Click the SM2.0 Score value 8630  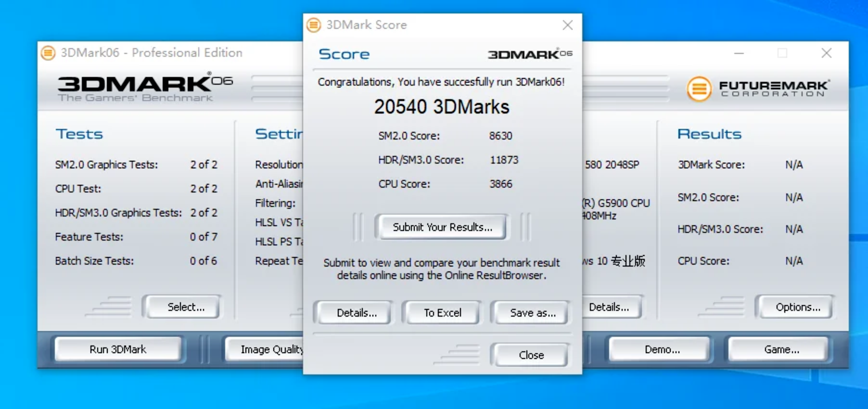coord(501,136)
